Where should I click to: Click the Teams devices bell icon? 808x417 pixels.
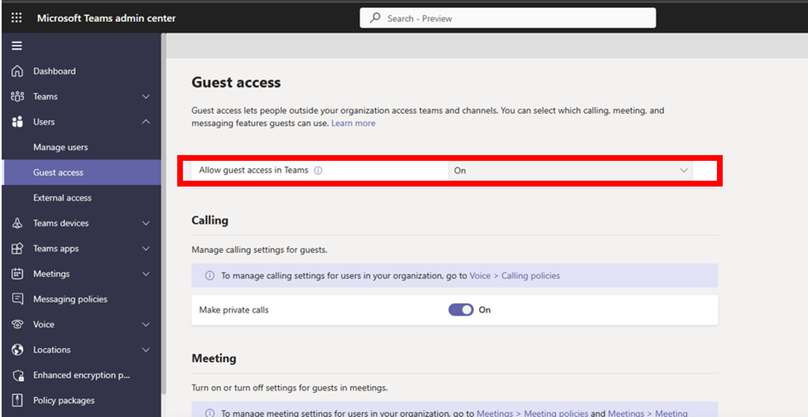17,223
